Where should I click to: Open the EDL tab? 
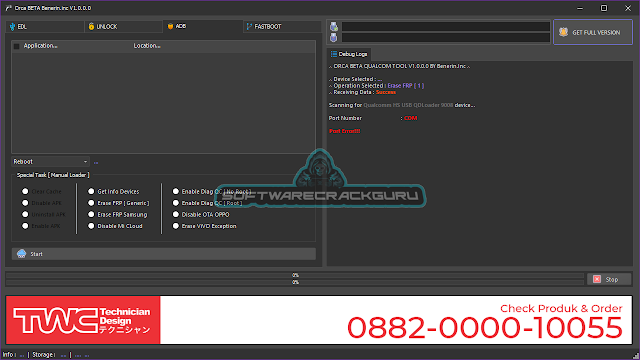click(45, 27)
